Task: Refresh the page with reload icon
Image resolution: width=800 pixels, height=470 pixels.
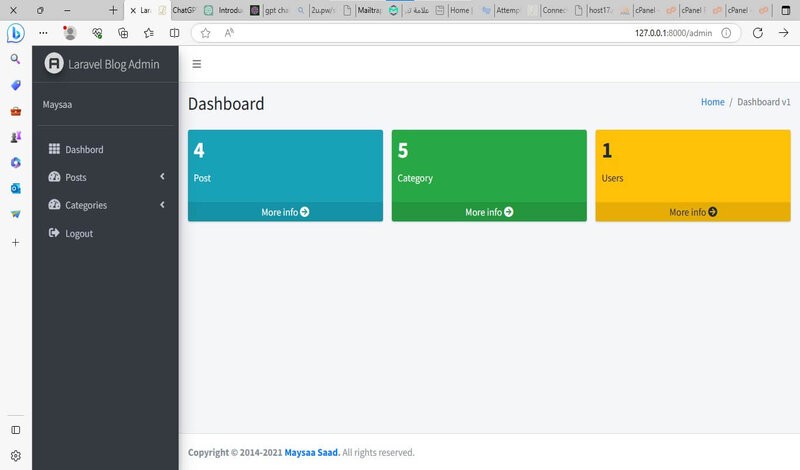Action: tap(758, 33)
